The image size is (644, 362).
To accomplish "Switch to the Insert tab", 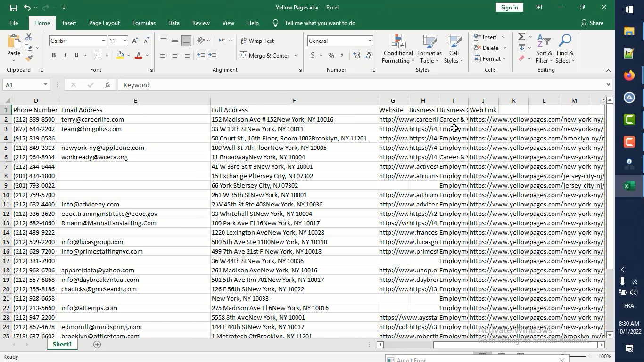I will 69,23.
